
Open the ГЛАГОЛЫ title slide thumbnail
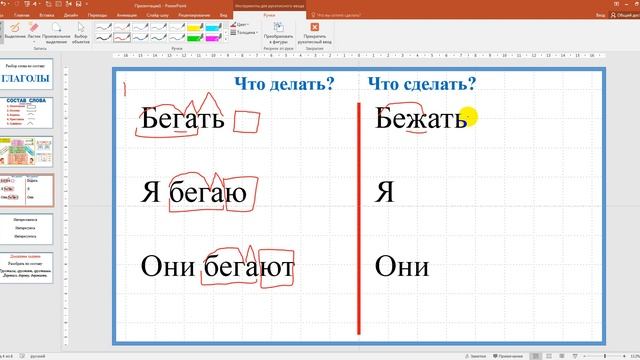(26, 74)
